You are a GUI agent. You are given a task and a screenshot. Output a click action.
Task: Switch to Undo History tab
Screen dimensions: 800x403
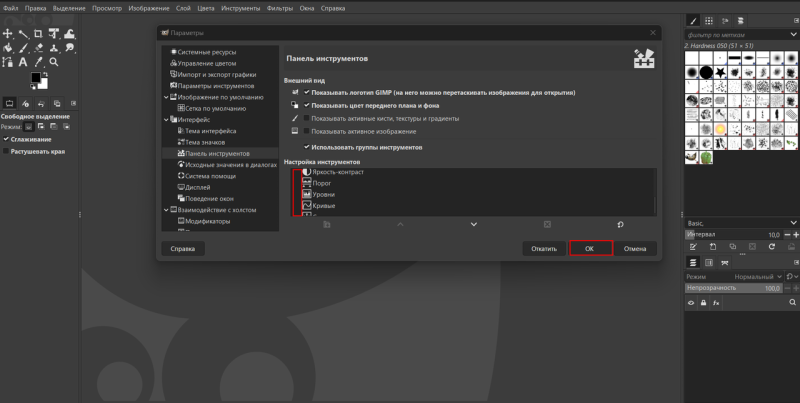click(x=41, y=104)
